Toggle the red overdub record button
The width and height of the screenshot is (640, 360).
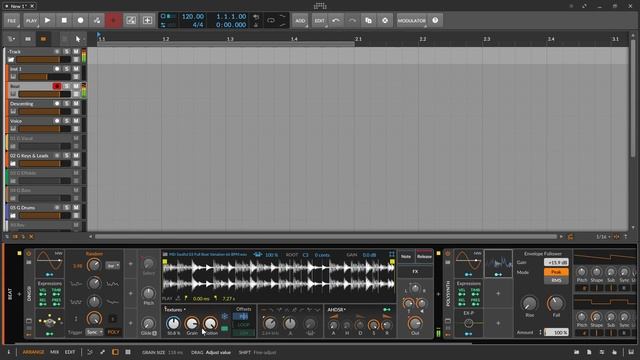[x=114, y=20]
